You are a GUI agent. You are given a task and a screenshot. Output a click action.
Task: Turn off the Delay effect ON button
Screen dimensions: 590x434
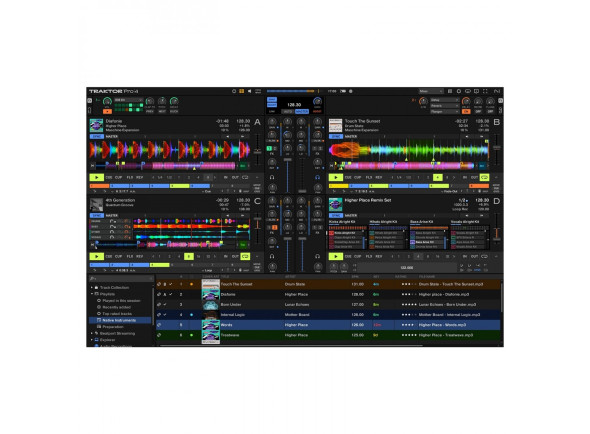pos(466,111)
